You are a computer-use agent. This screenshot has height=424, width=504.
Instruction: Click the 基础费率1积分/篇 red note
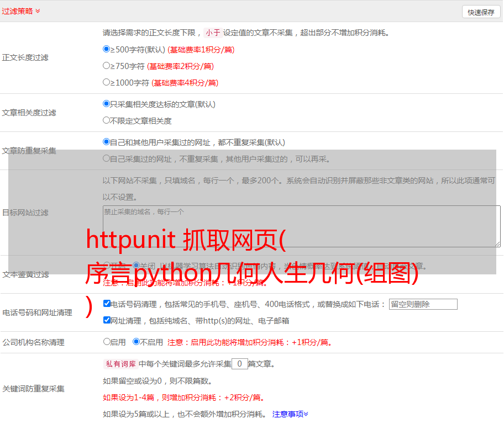[201, 50]
